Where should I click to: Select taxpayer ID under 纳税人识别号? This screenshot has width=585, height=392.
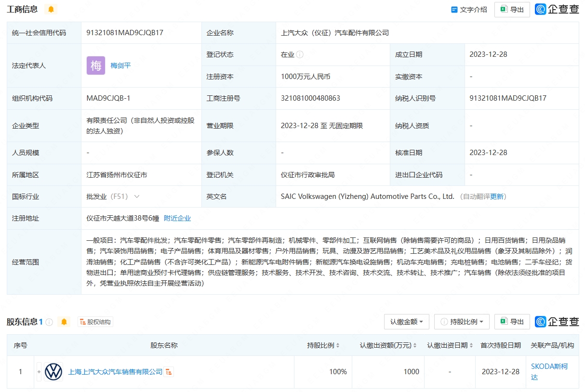[508, 98]
